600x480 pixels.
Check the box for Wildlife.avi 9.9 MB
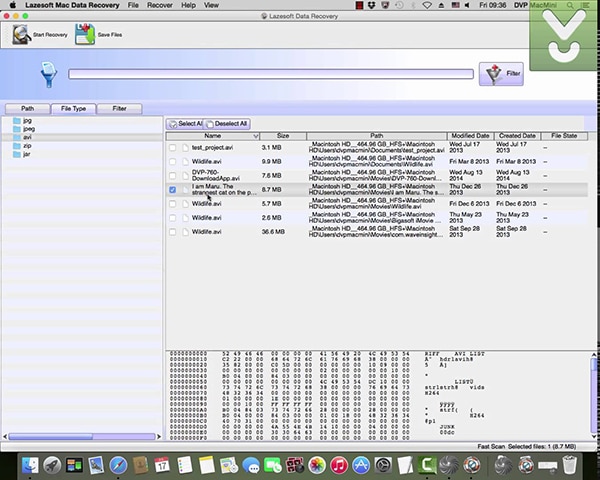point(173,162)
